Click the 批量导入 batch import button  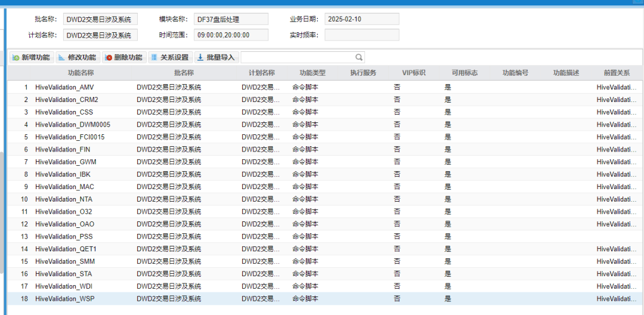click(216, 57)
